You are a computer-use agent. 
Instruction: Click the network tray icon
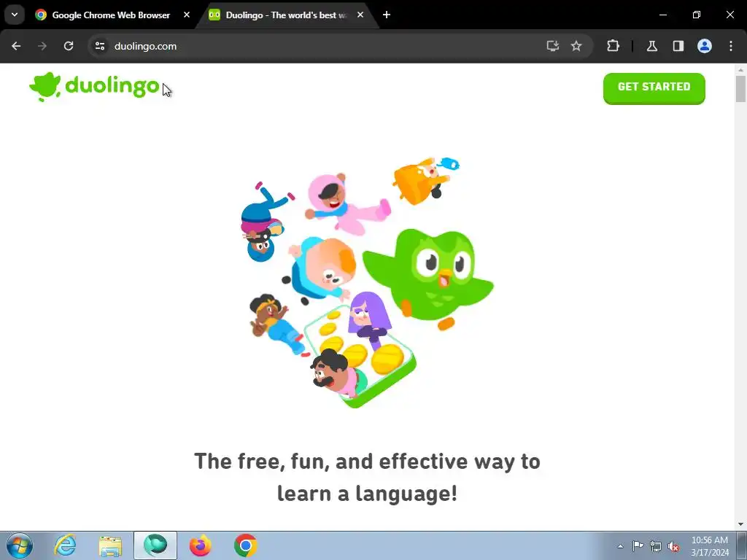(656, 546)
